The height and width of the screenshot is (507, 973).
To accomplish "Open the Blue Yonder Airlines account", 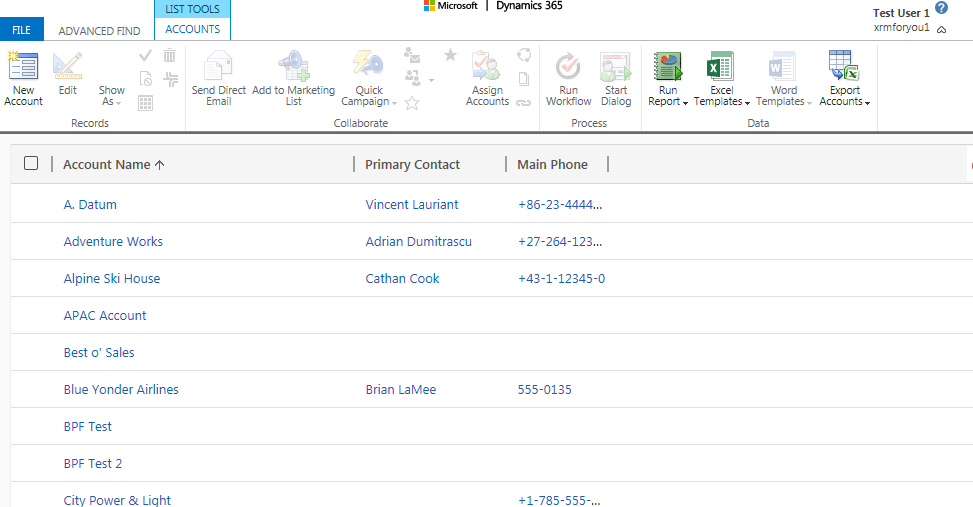I will coord(121,389).
